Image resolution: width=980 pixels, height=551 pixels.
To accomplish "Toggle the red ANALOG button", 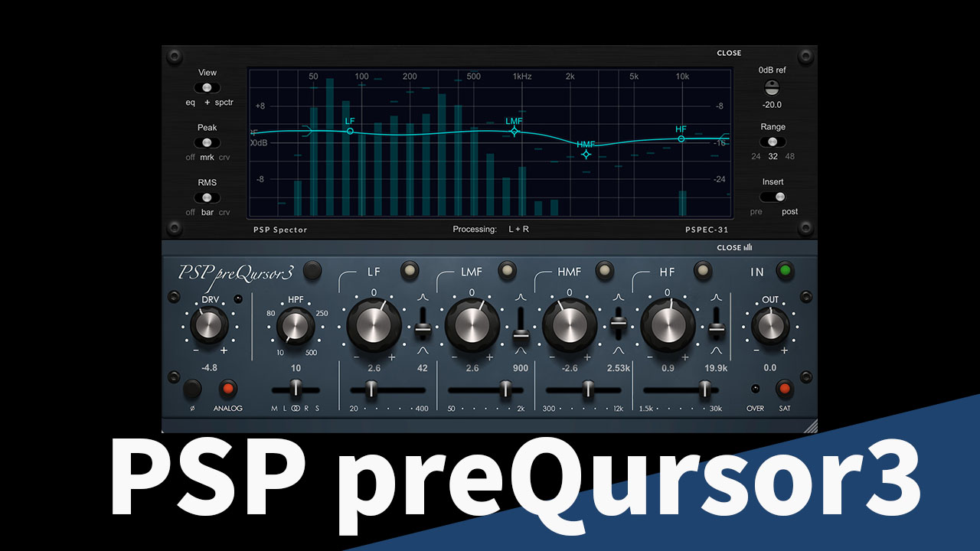I will 228,389.
